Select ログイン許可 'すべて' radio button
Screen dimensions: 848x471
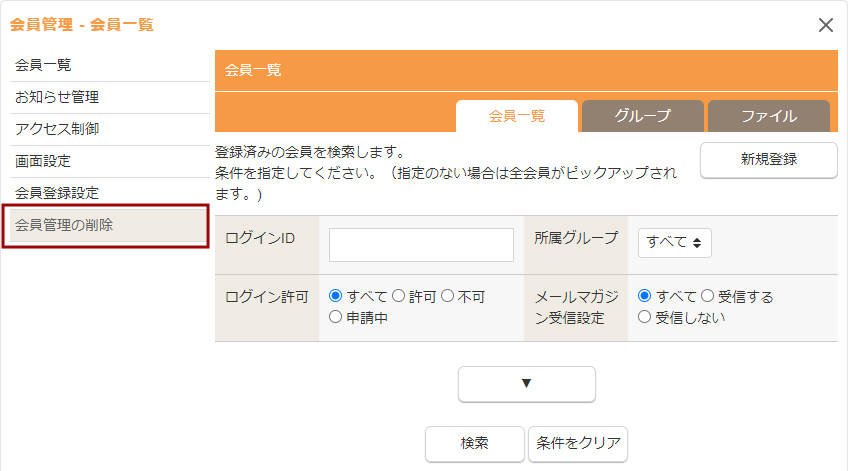pos(336,296)
